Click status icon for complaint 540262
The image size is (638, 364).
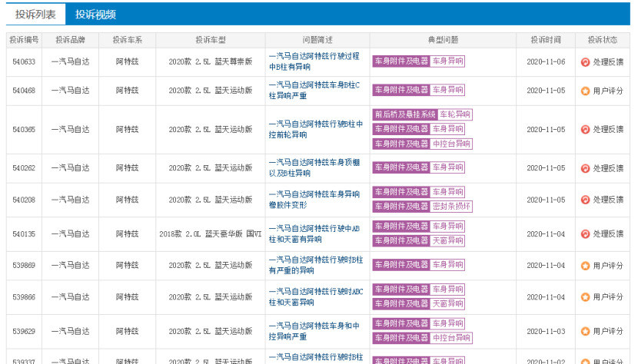point(585,168)
